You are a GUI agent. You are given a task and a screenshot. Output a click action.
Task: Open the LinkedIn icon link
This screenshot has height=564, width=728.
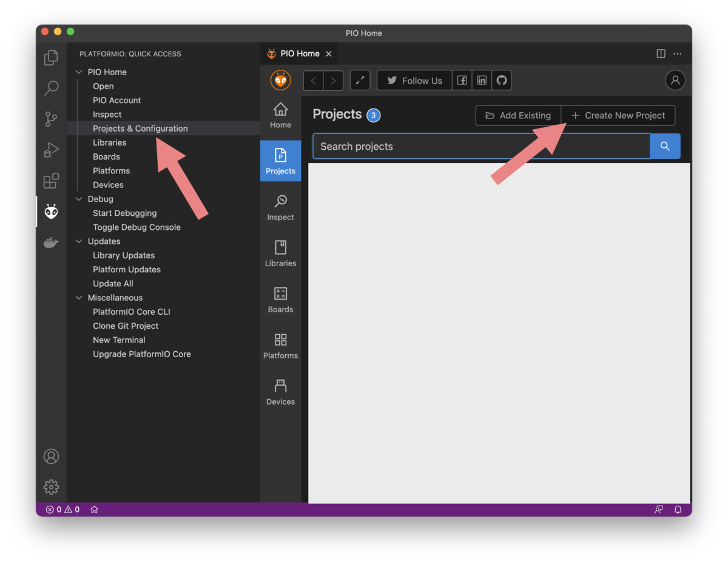[x=482, y=81]
